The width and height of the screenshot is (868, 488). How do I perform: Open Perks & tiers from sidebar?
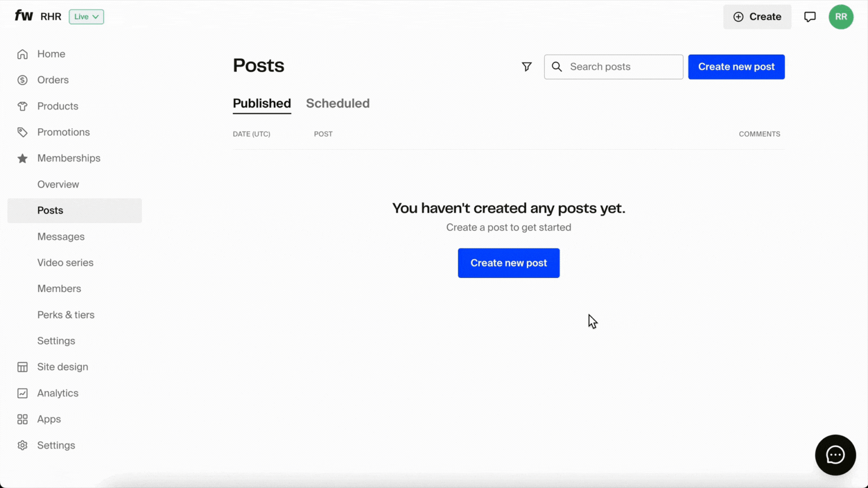coord(66,315)
